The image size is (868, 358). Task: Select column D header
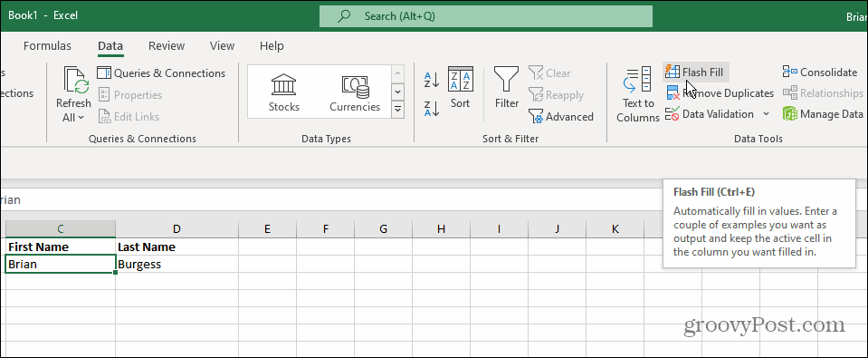point(176,229)
